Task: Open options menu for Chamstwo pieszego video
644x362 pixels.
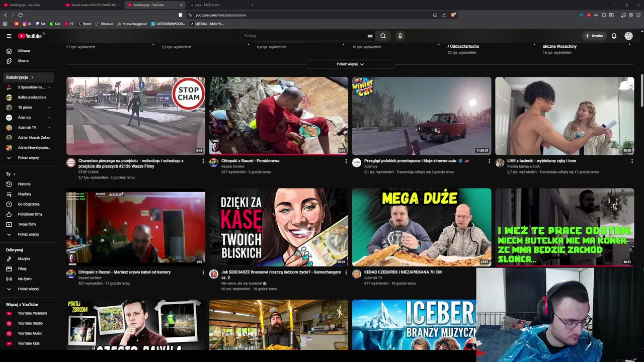Action: (203, 161)
